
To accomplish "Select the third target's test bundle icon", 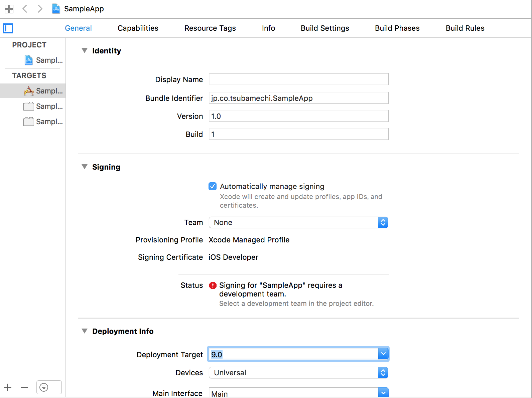I will (x=29, y=122).
